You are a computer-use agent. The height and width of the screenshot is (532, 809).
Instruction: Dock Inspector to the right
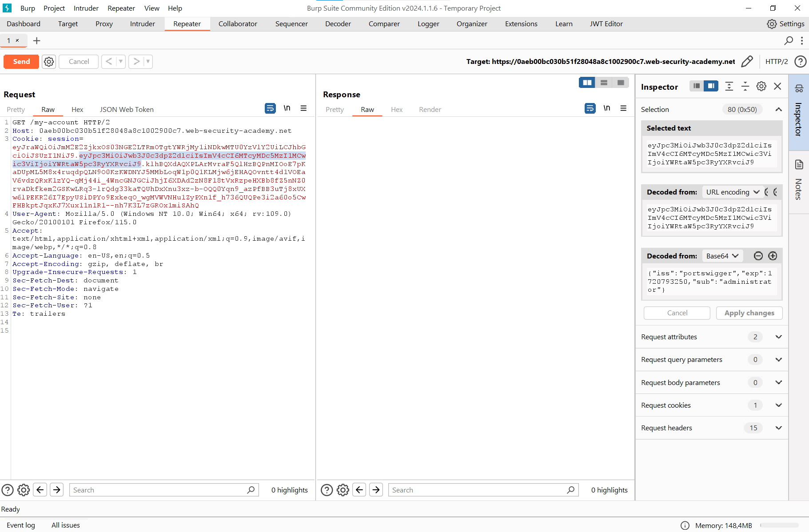pos(711,86)
